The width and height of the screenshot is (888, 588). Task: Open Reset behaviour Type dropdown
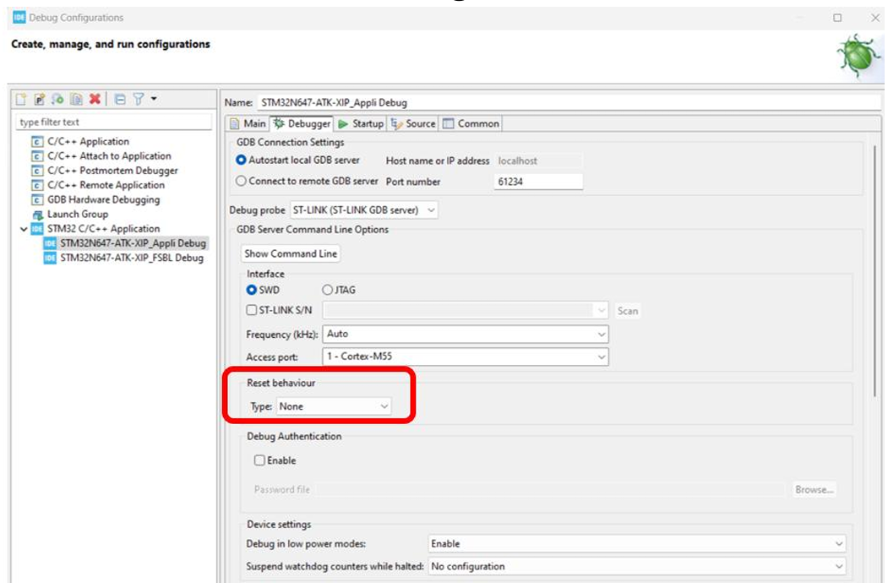coord(334,406)
